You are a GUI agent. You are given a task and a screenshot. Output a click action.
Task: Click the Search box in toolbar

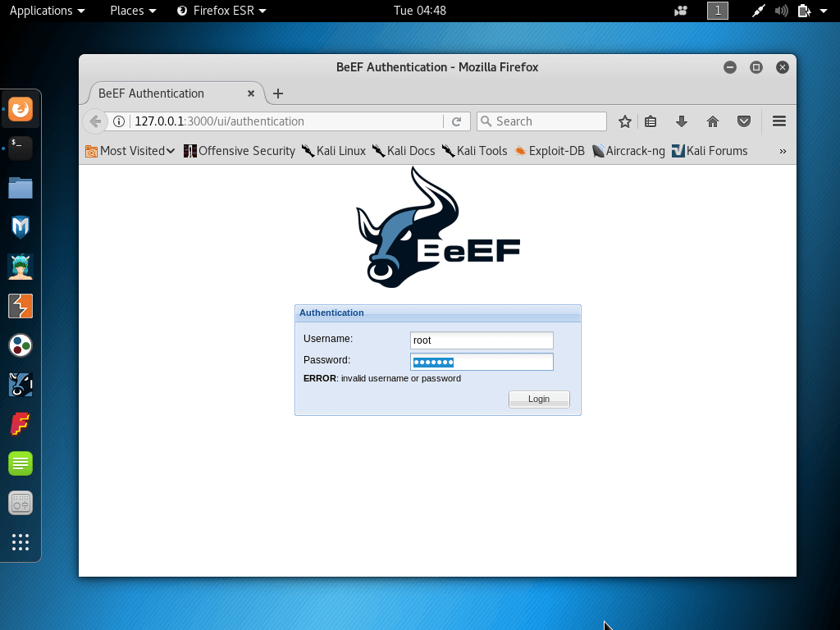[541, 121]
